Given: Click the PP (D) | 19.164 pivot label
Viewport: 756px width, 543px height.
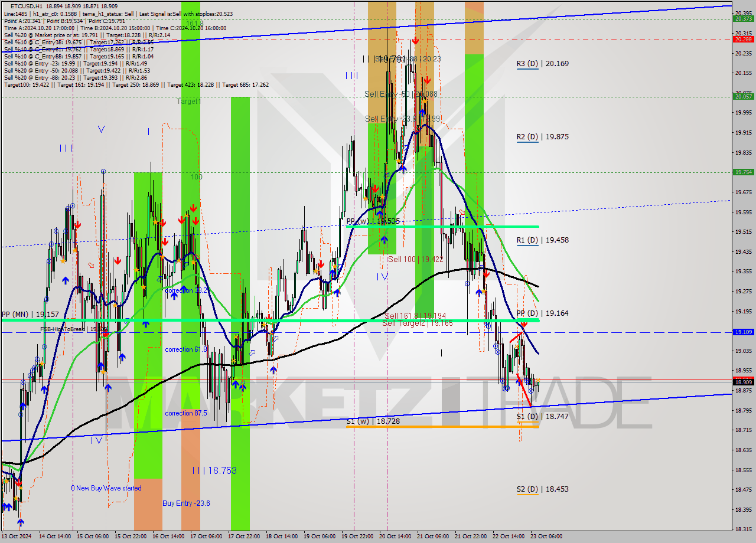Looking at the screenshot, I should 543,313.
